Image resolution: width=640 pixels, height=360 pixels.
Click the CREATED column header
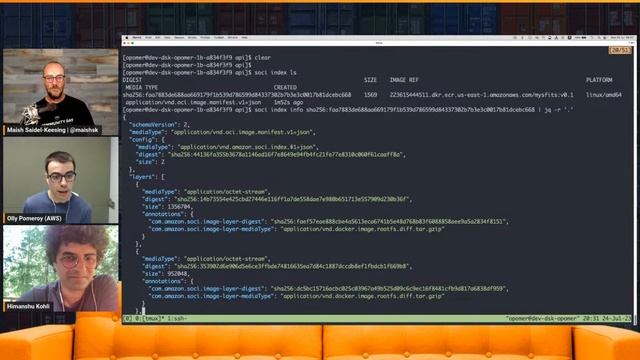point(285,87)
